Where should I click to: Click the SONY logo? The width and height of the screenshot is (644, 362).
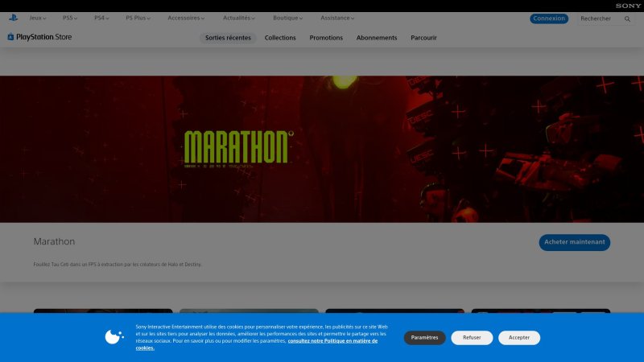point(629,6)
